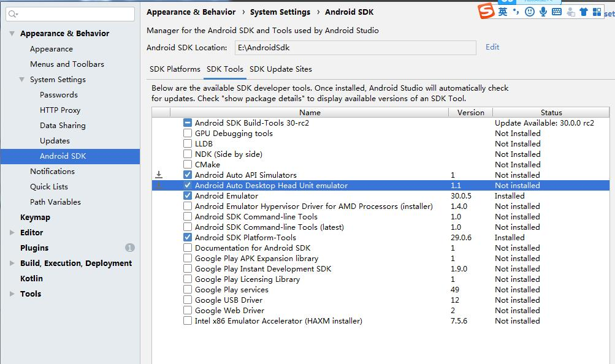Open the Plugins settings page
Image resolution: width=615 pixels, height=364 pixels.
(34, 248)
